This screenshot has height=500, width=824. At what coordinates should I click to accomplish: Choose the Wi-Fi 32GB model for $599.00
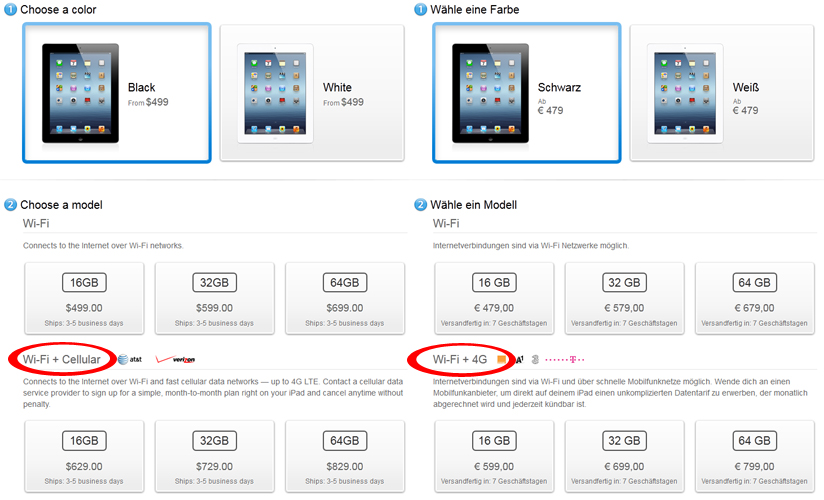pyautogui.click(x=214, y=298)
